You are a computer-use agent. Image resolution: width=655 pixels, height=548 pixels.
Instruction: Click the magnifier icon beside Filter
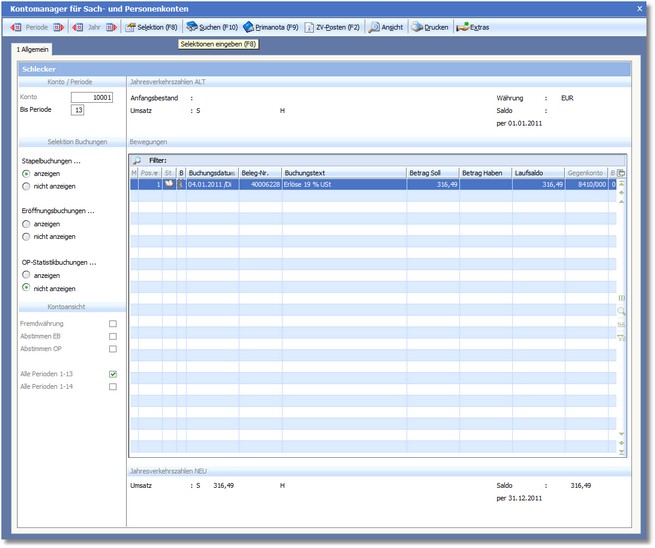[137, 160]
